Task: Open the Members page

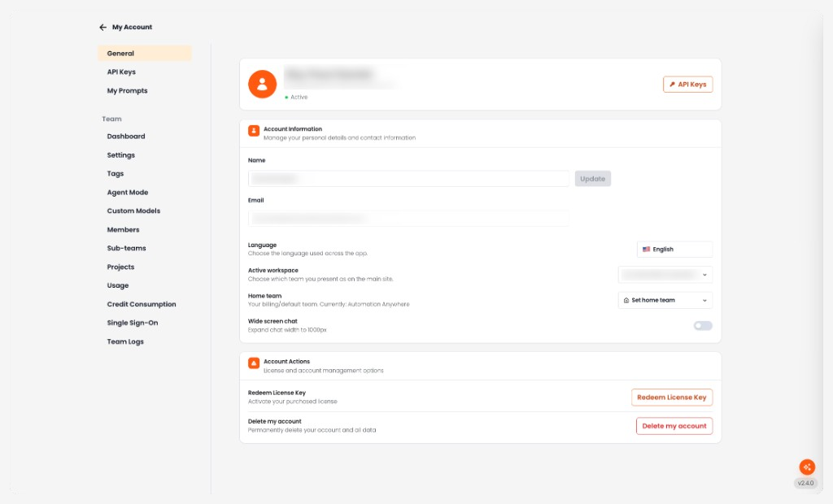Action: click(x=124, y=229)
